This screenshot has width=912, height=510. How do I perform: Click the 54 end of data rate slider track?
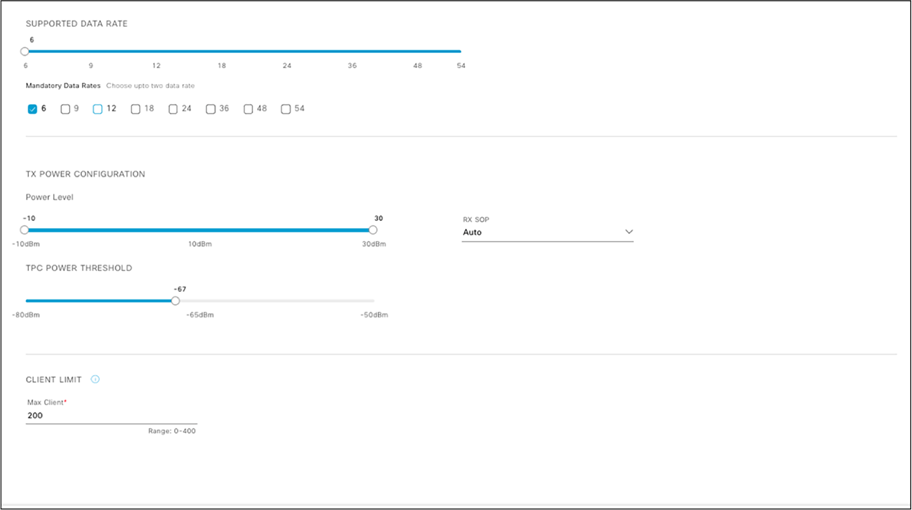(x=460, y=51)
